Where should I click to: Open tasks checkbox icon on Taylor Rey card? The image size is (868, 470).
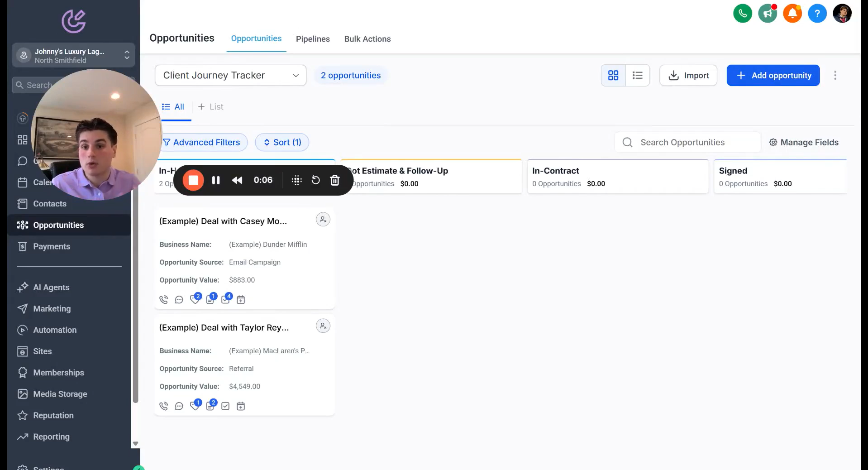[x=225, y=406]
